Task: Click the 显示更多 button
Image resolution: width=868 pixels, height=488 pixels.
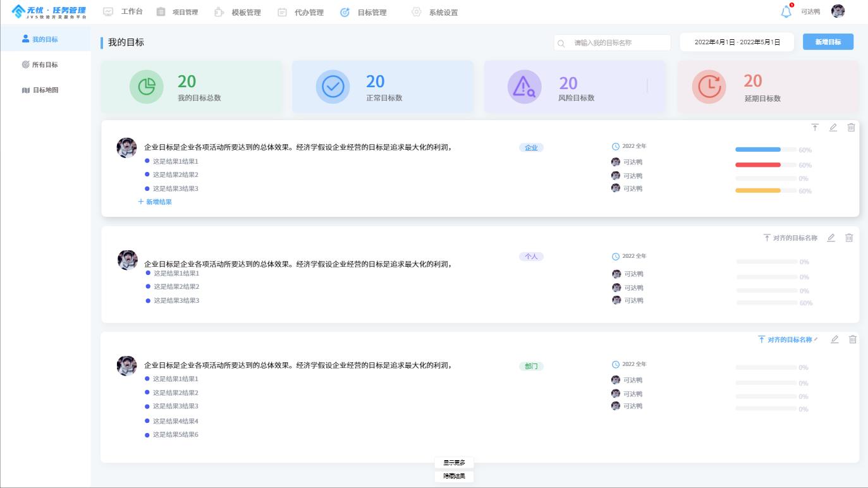Action: (x=454, y=463)
